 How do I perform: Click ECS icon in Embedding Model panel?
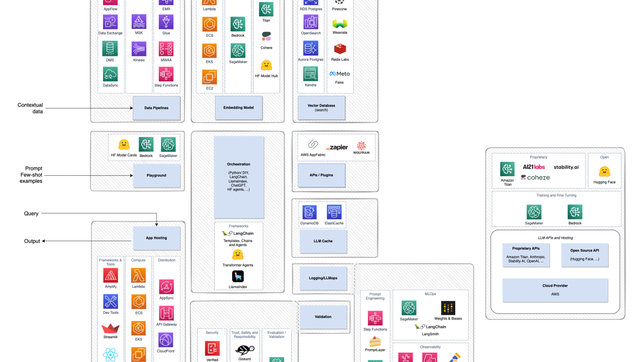[210, 24]
